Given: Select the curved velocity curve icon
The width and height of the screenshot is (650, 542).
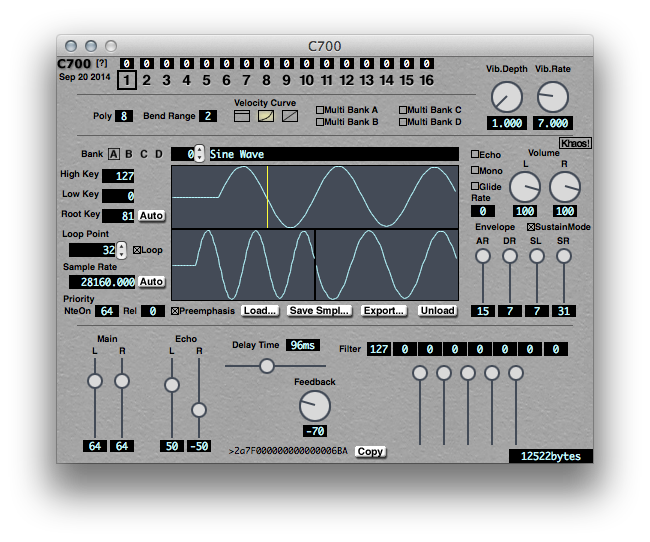Looking at the screenshot, I should pyautogui.click(x=266, y=116).
